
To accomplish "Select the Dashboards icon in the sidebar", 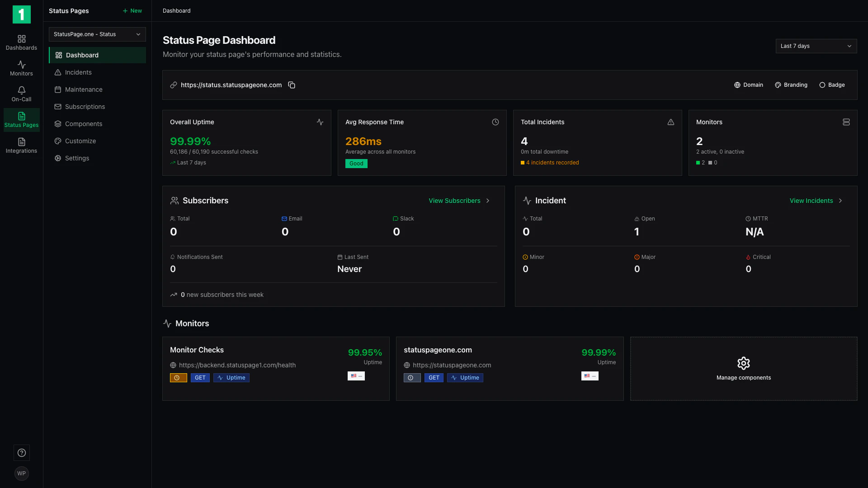I will point(21,42).
